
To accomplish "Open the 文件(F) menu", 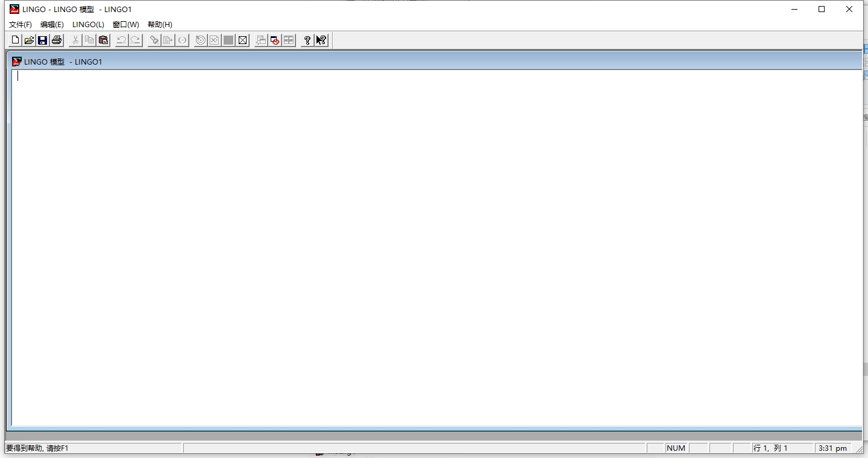I will click(x=20, y=25).
